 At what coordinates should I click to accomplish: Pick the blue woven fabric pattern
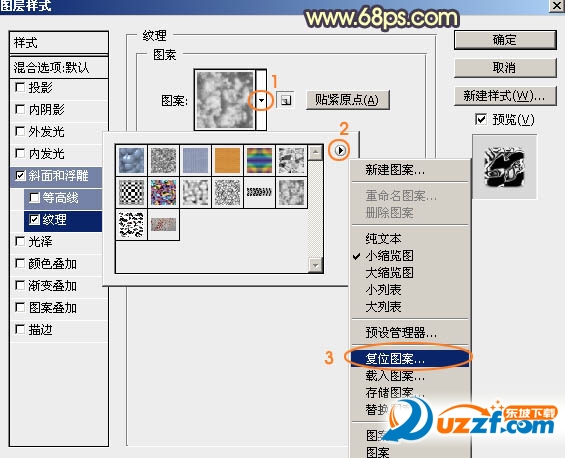tap(195, 160)
